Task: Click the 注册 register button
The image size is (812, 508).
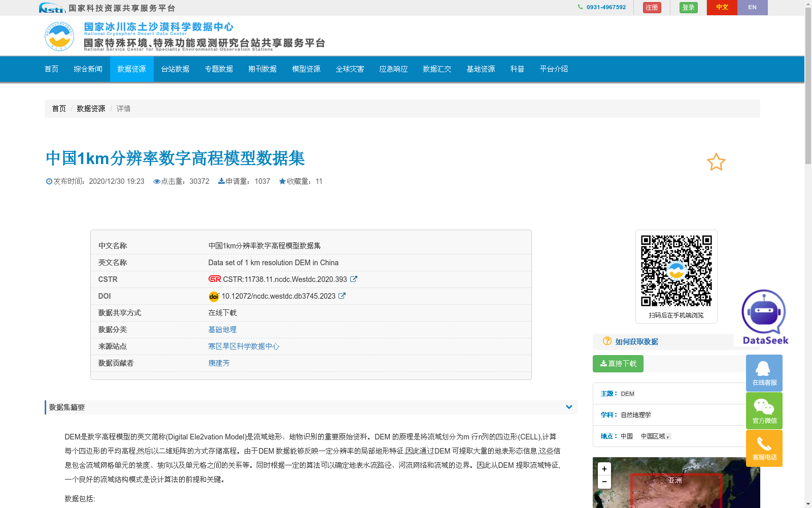Action: 652,8
